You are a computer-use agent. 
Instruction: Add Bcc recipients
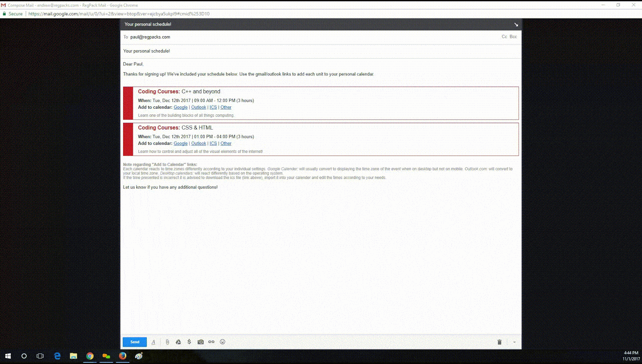pos(513,37)
